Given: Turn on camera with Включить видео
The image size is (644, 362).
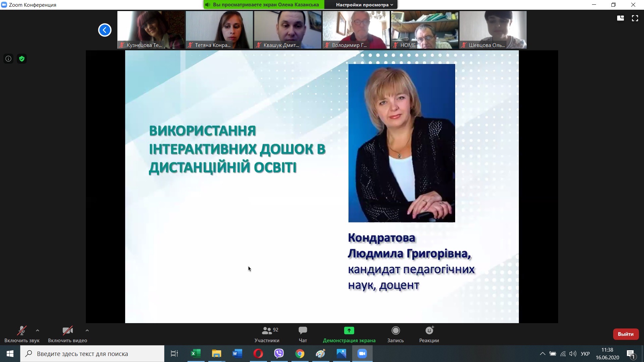Looking at the screenshot, I should pos(67,334).
